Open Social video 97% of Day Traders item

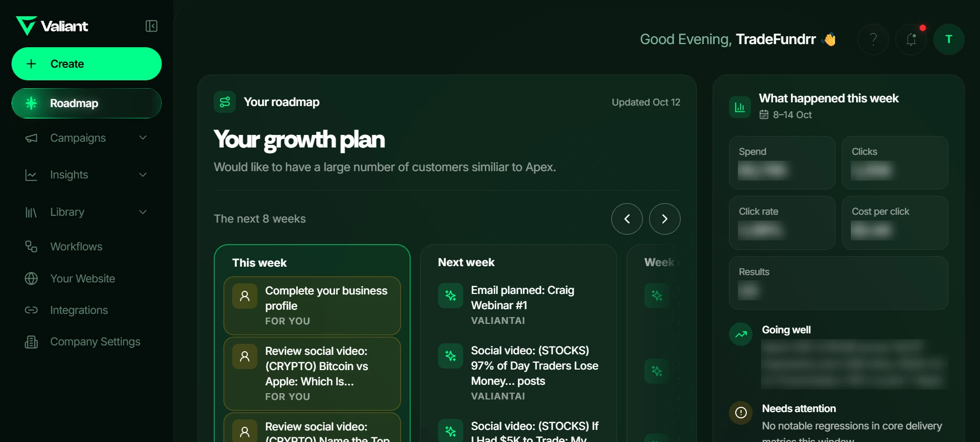point(519,373)
